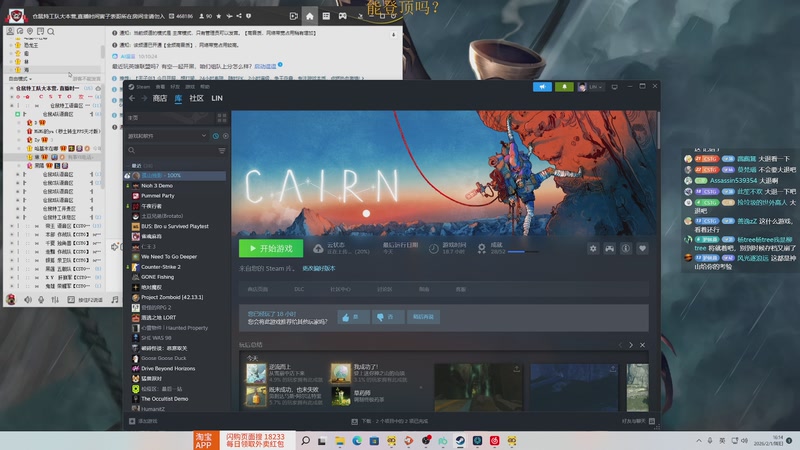Open the speaking mode dropdown in voice chat
The width and height of the screenshot is (800, 450).
point(20,79)
